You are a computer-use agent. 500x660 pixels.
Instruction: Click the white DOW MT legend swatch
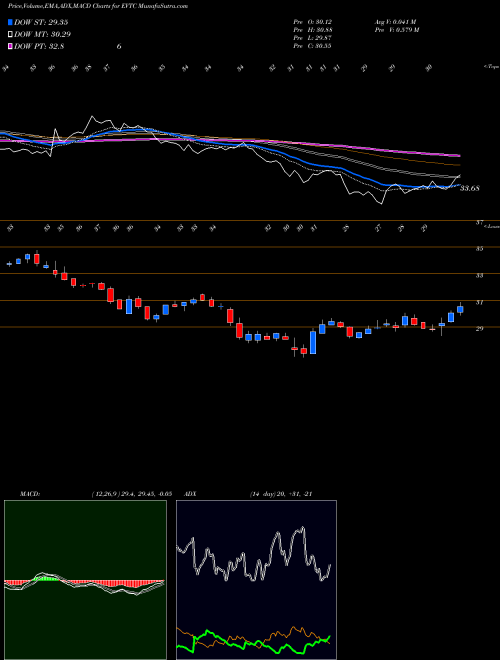pyautogui.click(x=10, y=35)
